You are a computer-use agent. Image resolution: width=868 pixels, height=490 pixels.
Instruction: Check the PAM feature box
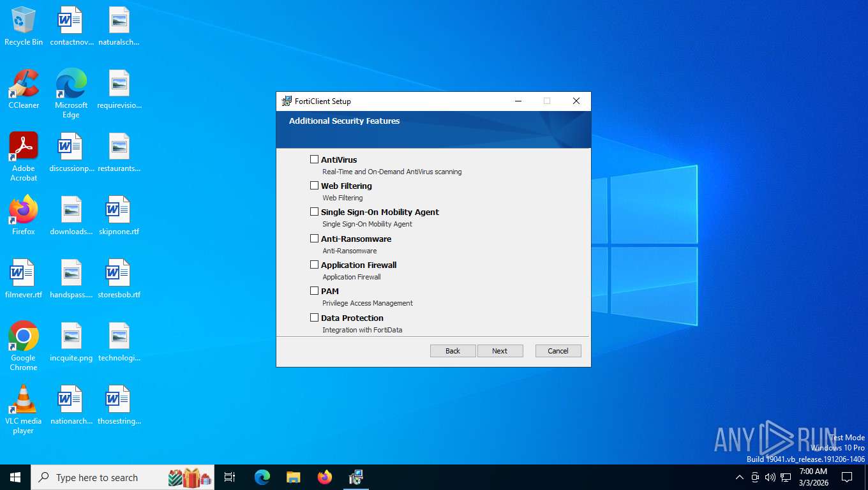pos(314,291)
